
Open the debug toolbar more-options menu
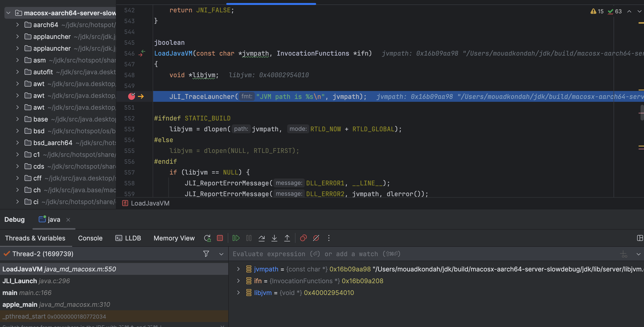tap(329, 238)
